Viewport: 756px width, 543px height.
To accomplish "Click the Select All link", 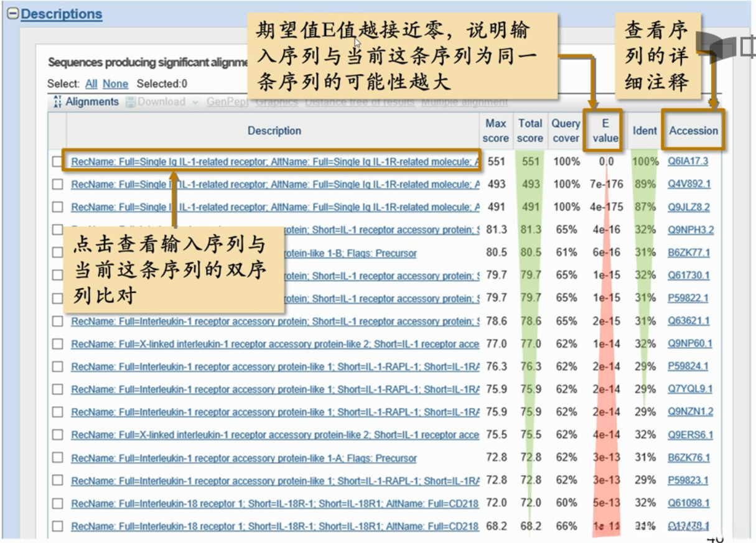I will point(91,84).
